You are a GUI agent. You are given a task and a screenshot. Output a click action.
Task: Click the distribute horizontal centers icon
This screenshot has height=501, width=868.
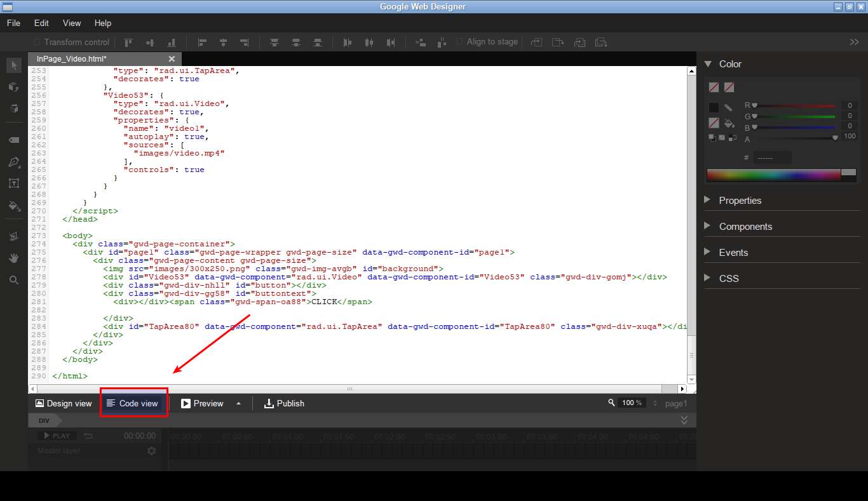tap(369, 43)
